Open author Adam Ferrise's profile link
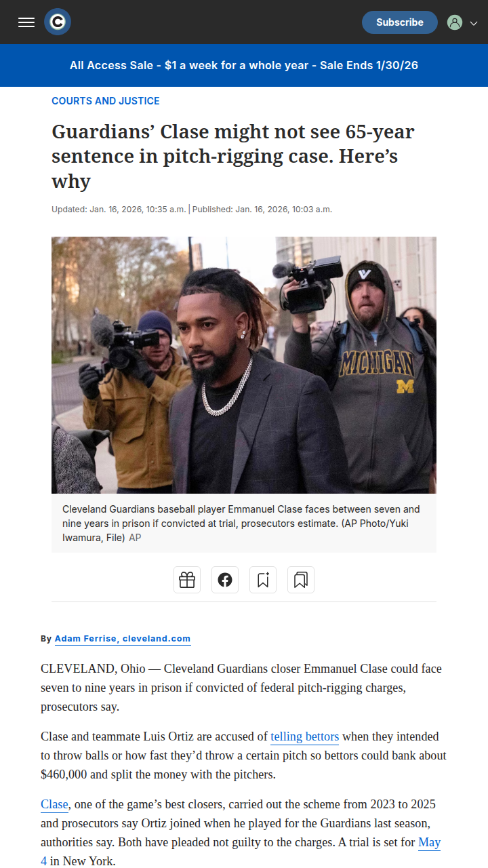This screenshot has height=868, width=488. click(123, 639)
